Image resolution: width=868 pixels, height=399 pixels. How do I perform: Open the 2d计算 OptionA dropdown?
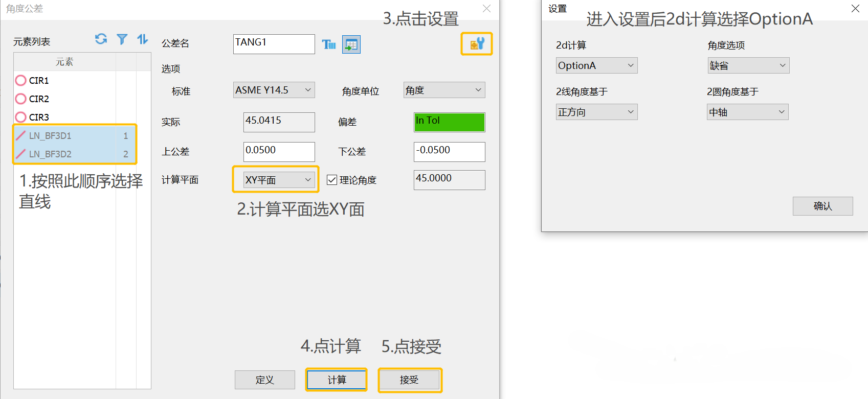[596, 65]
